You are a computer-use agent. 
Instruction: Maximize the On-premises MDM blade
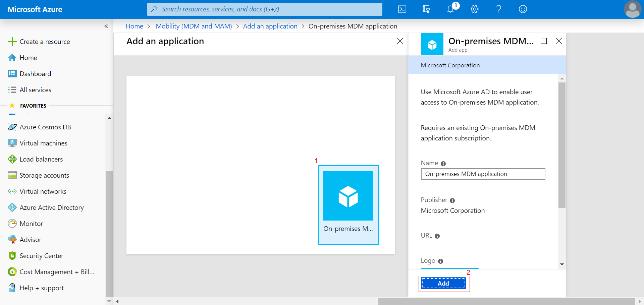[544, 41]
